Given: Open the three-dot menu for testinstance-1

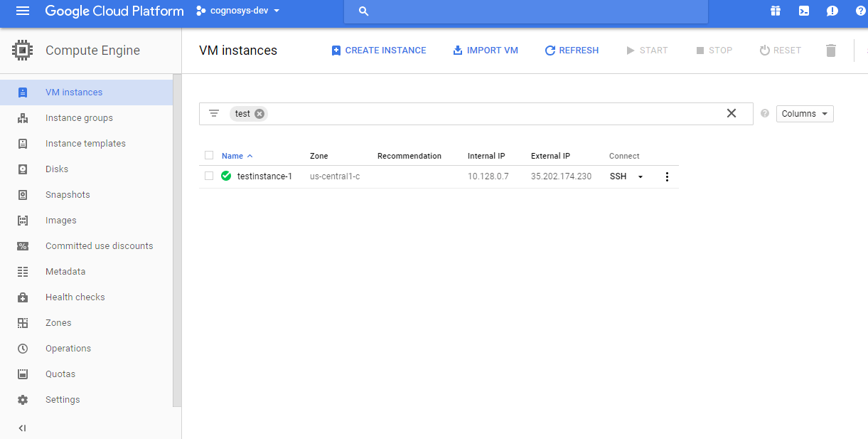Looking at the screenshot, I should click(x=667, y=176).
